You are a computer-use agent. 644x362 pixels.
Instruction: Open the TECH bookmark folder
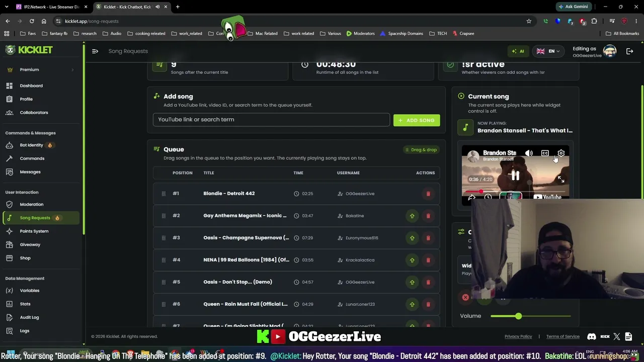(438, 34)
